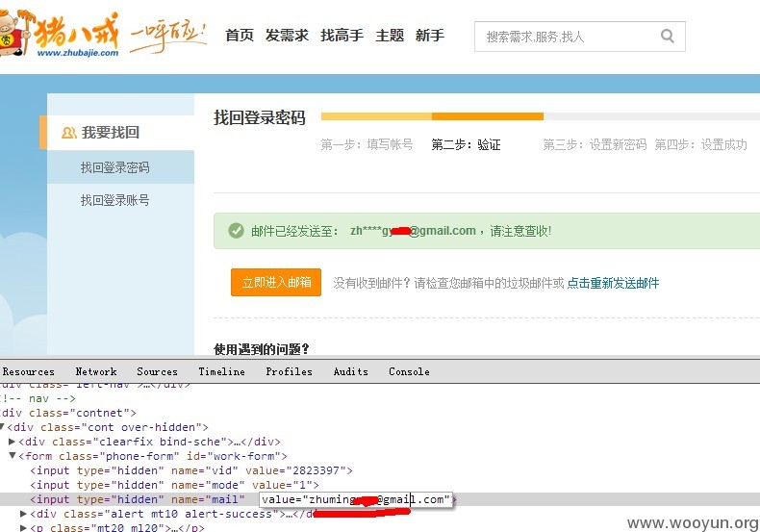Viewport: 760px width, 532px height.
Task: Click the search magnifier icon
Action: (668, 36)
